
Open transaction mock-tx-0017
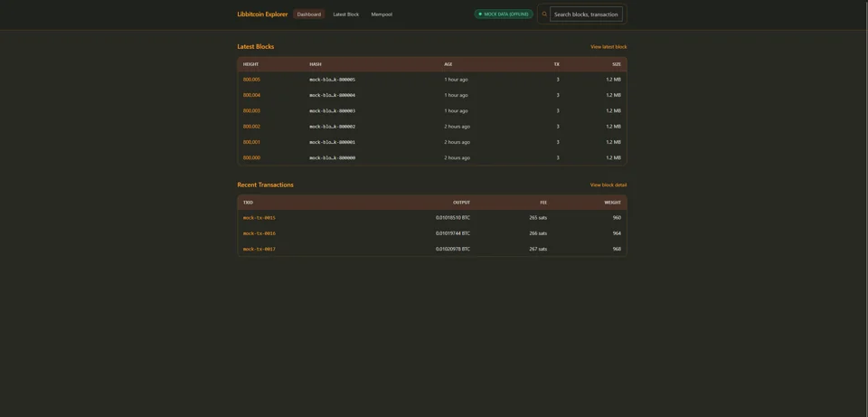259,249
